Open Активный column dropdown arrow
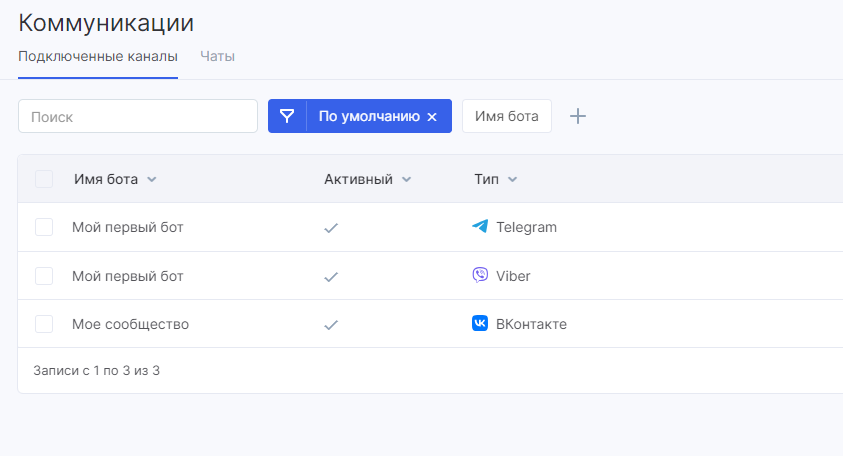Image resolution: width=843 pixels, height=456 pixels. [x=406, y=180]
